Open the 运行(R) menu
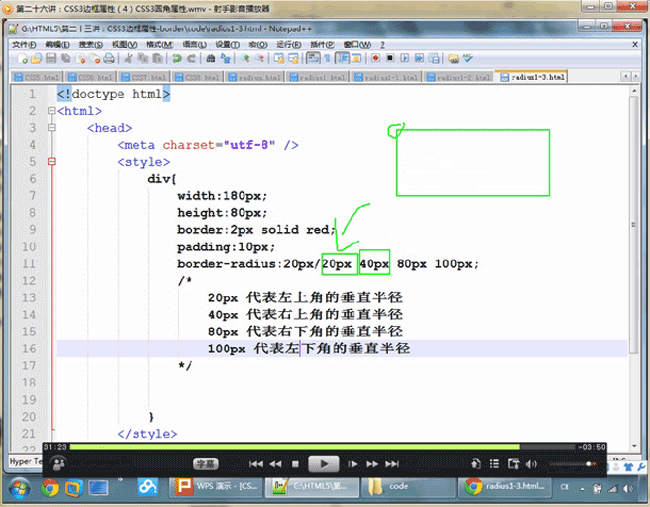Screen dimensions: 650x507 289,44
